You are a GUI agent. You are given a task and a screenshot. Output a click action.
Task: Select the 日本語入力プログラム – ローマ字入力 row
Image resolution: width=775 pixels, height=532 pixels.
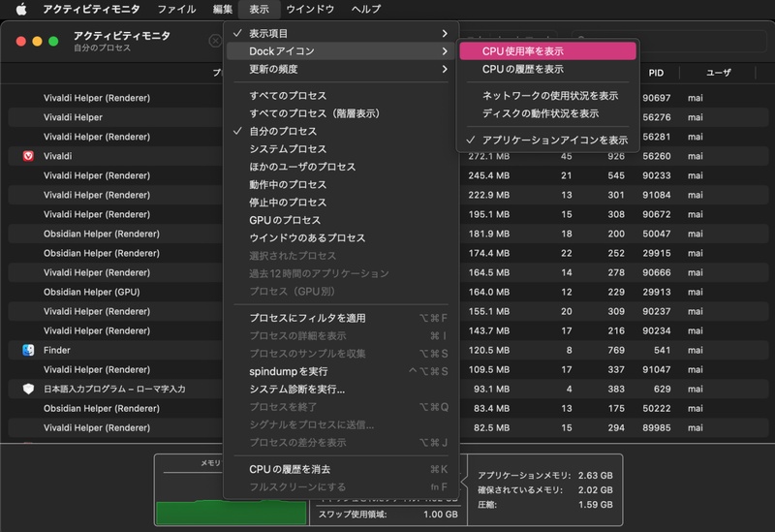tap(388, 390)
